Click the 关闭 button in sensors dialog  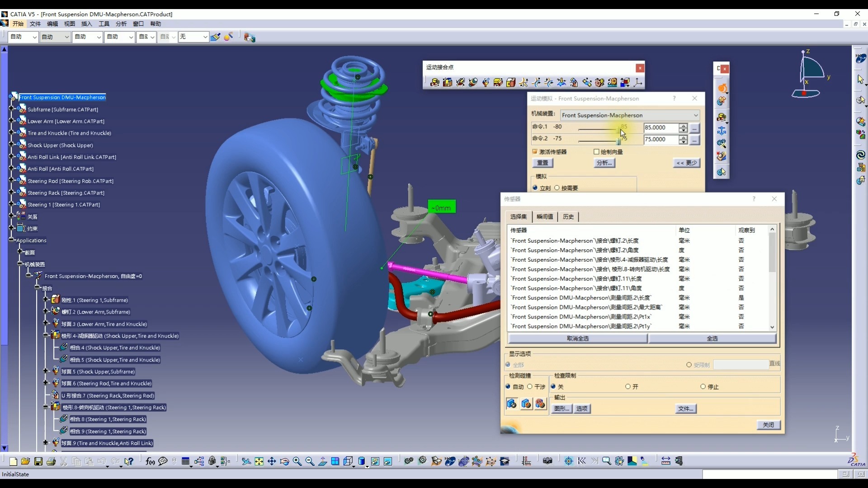pyautogui.click(x=769, y=425)
